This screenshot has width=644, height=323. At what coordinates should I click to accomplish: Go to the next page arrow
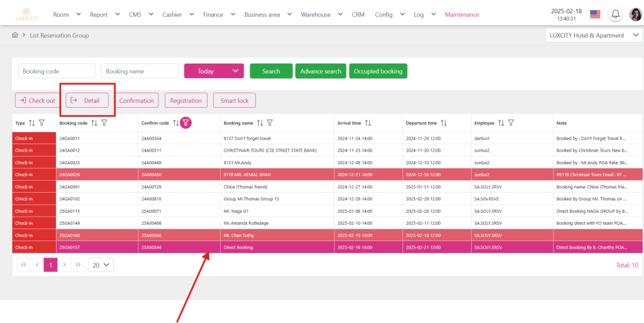pyautogui.click(x=64, y=265)
